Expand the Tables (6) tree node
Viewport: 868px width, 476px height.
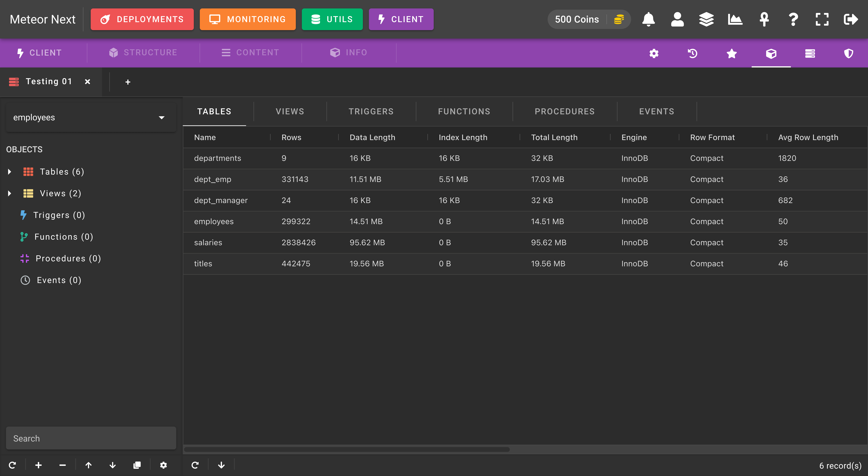(9, 172)
